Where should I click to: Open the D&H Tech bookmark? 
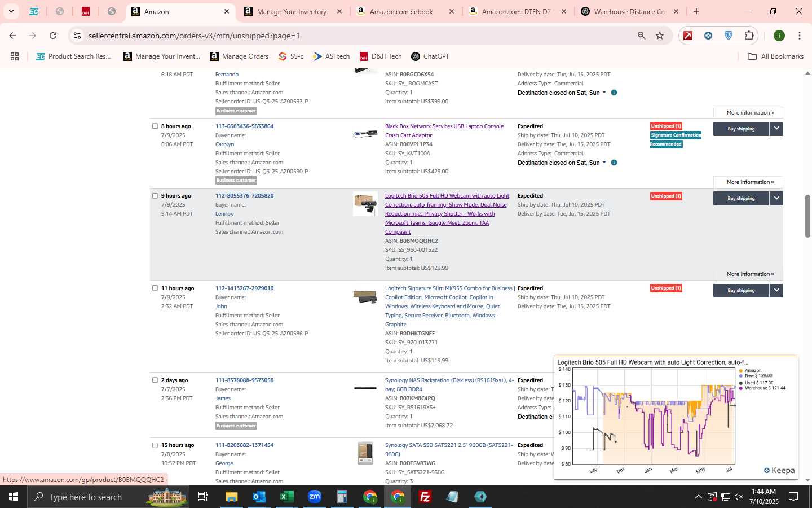tap(381, 56)
